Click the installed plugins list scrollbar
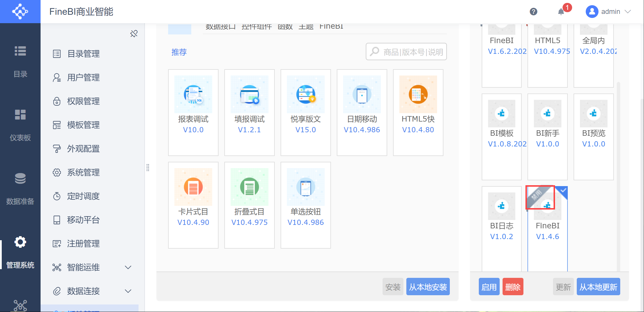 618,177
